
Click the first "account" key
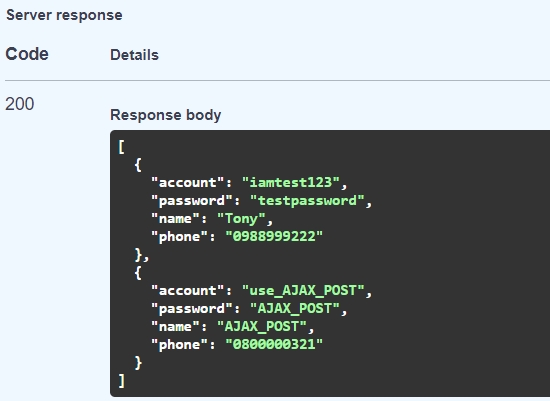[x=187, y=182]
